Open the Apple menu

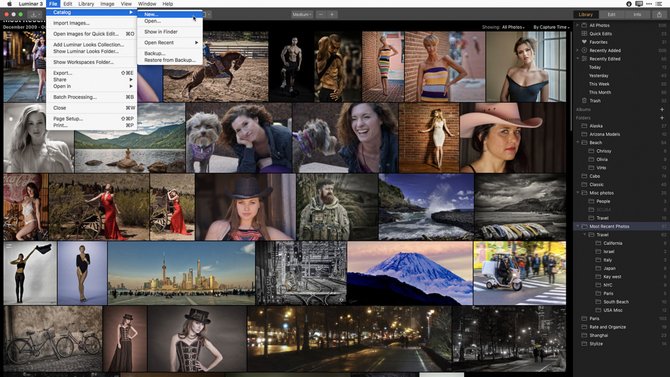9,4
